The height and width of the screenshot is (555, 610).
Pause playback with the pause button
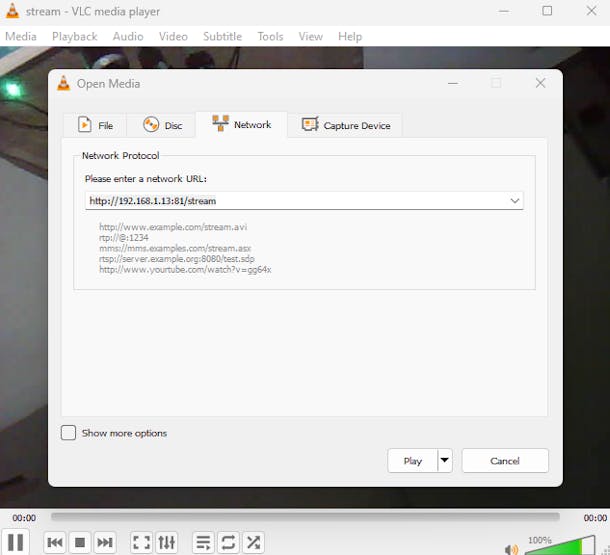15,542
